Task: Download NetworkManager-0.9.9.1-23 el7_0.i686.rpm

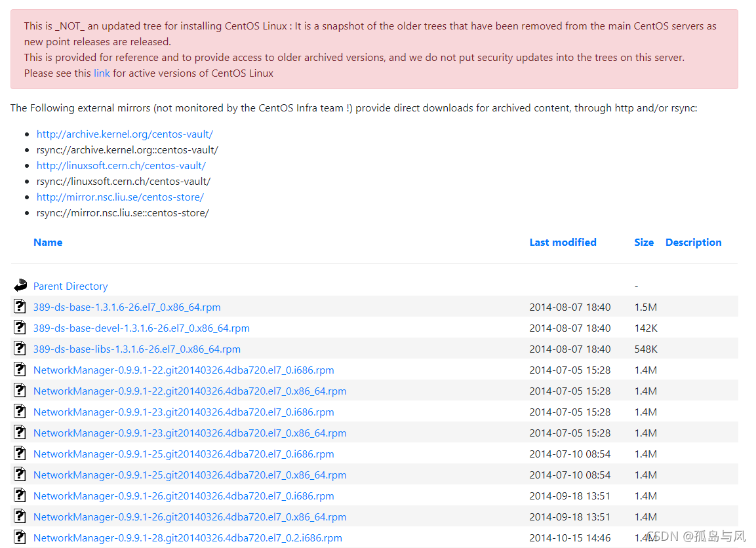Action: pyautogui.click(x=184, y=412)
